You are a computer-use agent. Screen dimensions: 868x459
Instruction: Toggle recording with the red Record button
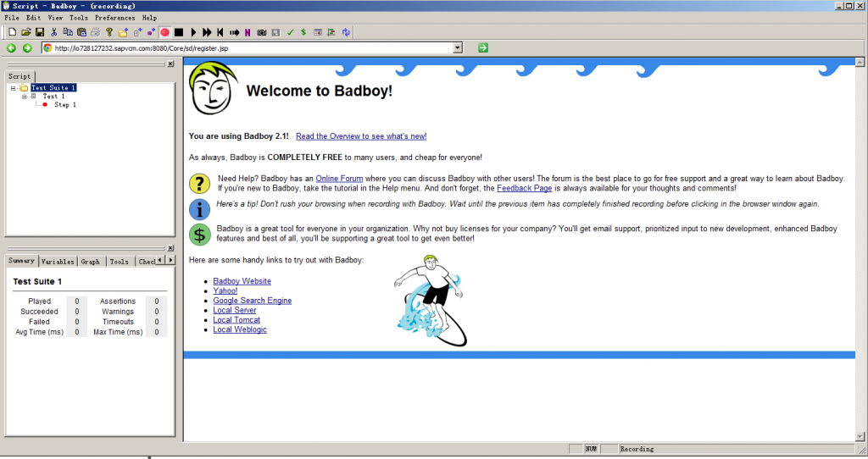pyautogui.click(x=165, y=32)
